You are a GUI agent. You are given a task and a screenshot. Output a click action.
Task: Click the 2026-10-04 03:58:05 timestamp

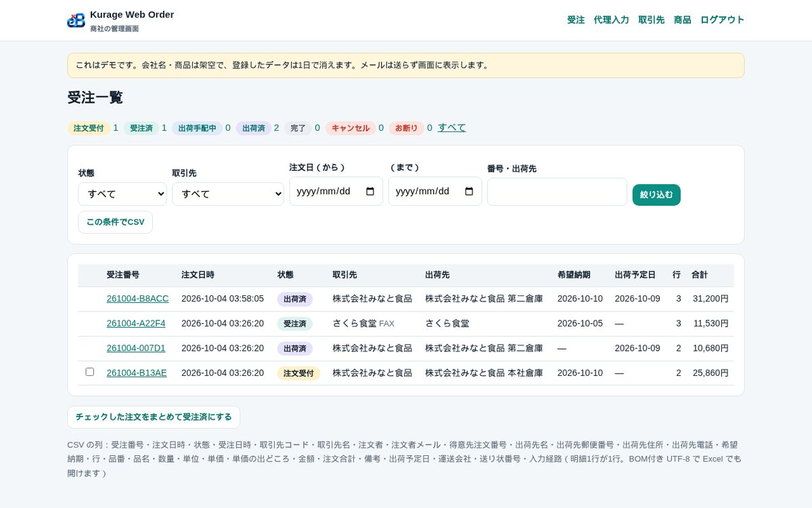pos(223,299)
